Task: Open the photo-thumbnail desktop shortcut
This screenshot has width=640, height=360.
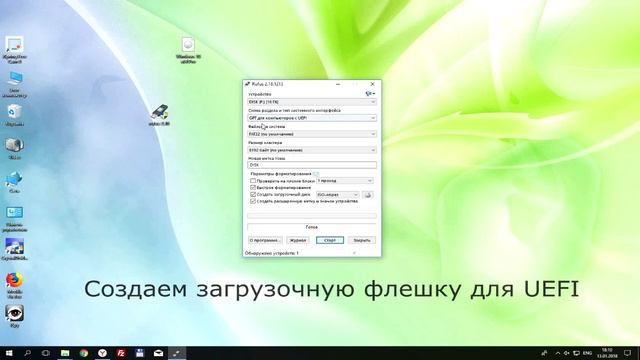Action: coord(14,250)
